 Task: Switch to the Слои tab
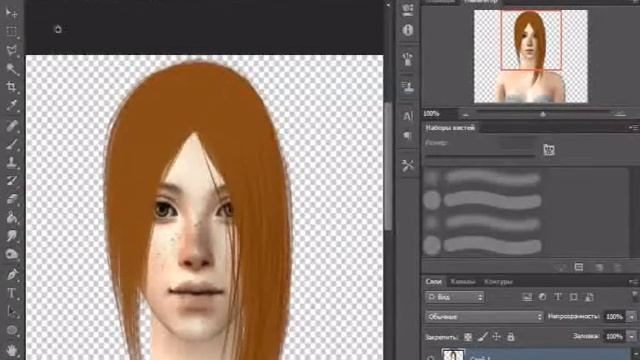(434, 282)
